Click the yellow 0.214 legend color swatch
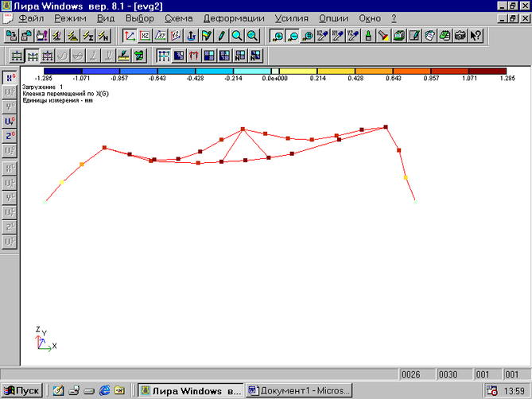 pos(298,71)
